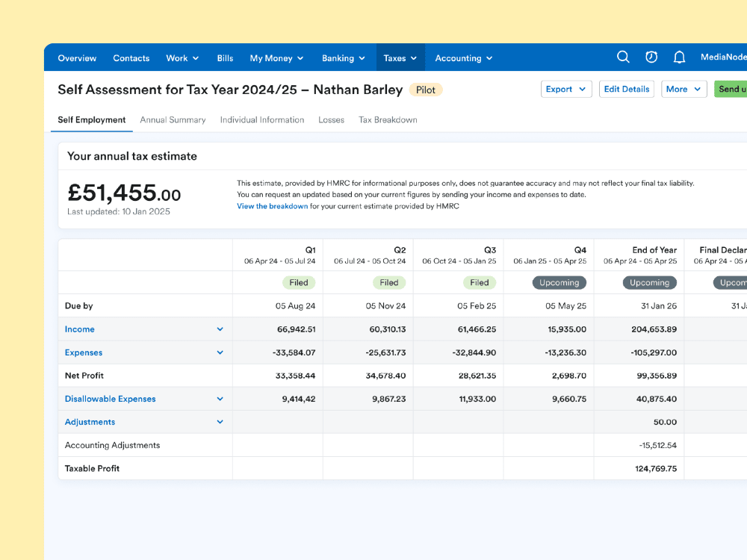Expand the Income row details

[220, 329]
